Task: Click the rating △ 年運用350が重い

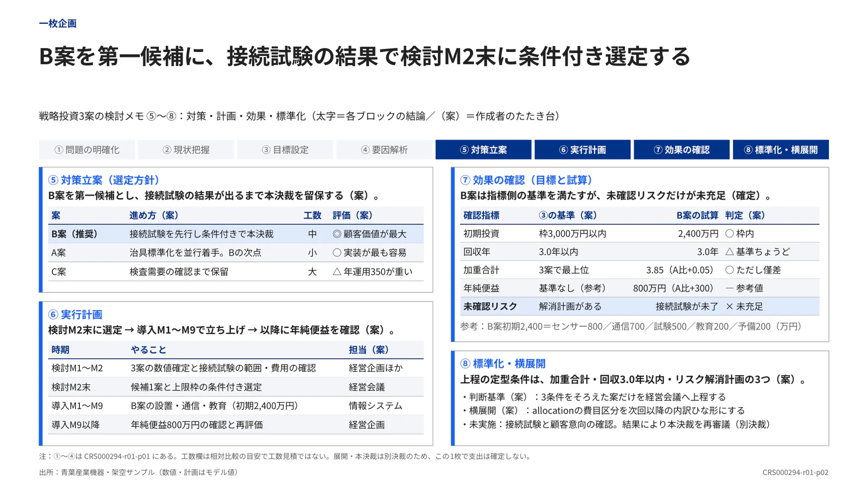Action: coord(372,272)
